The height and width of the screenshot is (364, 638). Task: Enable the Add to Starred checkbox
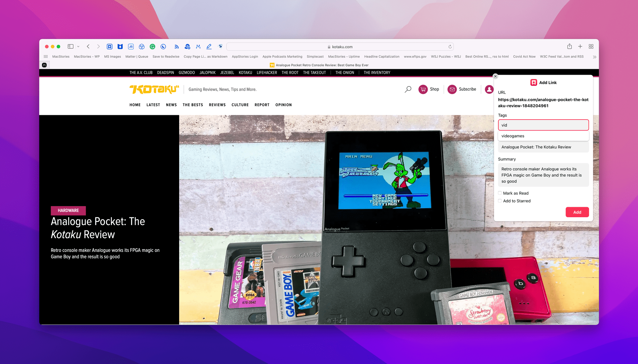point(500,201)
